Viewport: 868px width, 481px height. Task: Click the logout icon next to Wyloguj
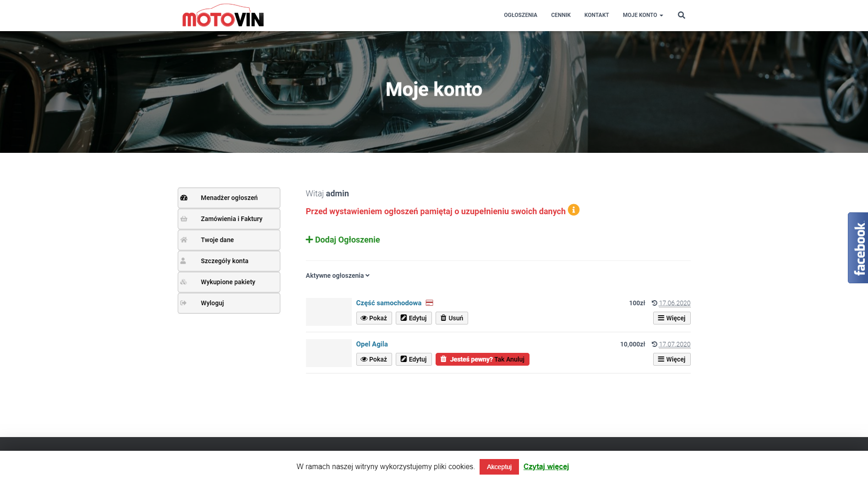185,303
